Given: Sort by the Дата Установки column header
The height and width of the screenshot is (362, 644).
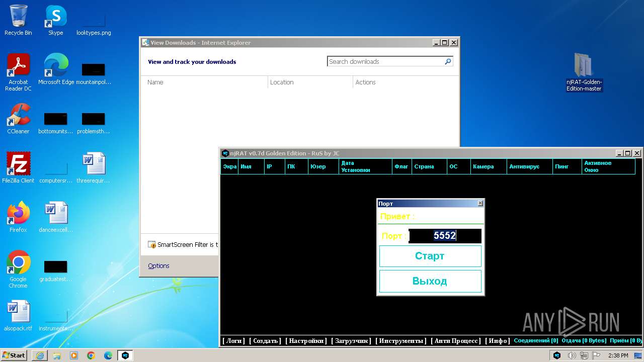Looking at the screenshot, I should point(366,166).
